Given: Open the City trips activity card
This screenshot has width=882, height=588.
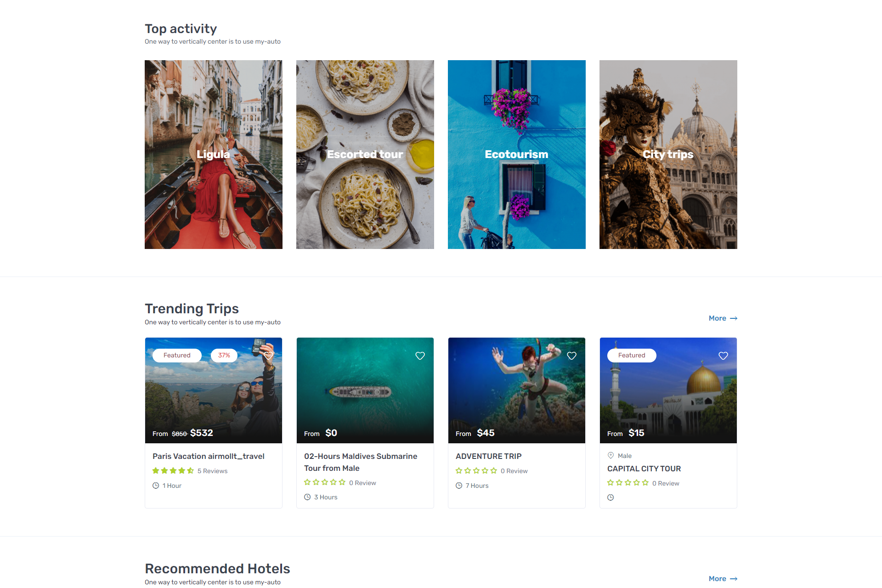Looking at the screenshot, I should tap(668, 154).
